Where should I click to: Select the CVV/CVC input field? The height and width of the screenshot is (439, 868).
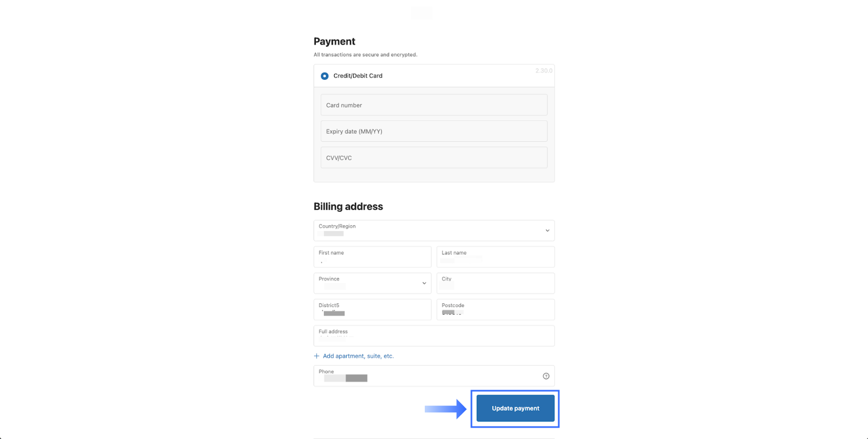click(433, 158)
